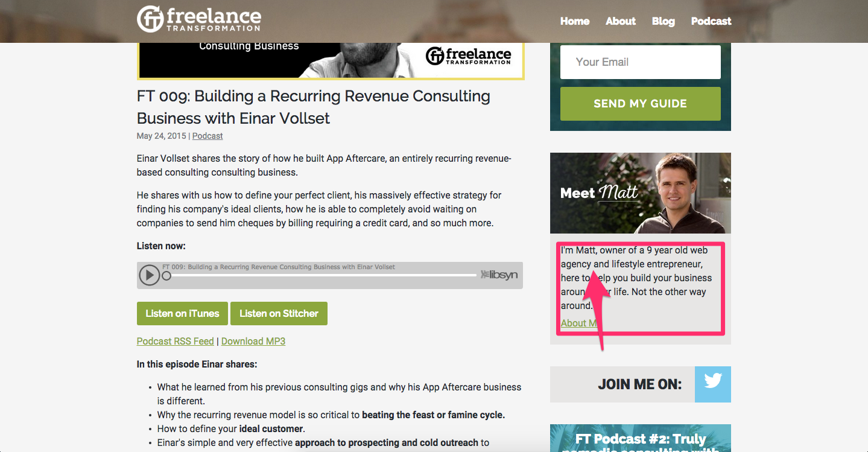
Task: Open the Blog navigation item
Action: (x=664, y=21)
